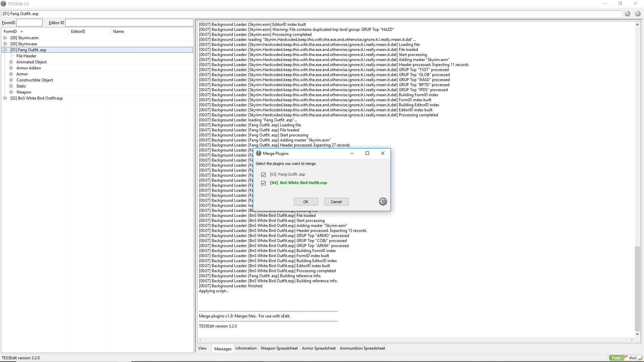Switch to the Messages tab

click(223, 349)
